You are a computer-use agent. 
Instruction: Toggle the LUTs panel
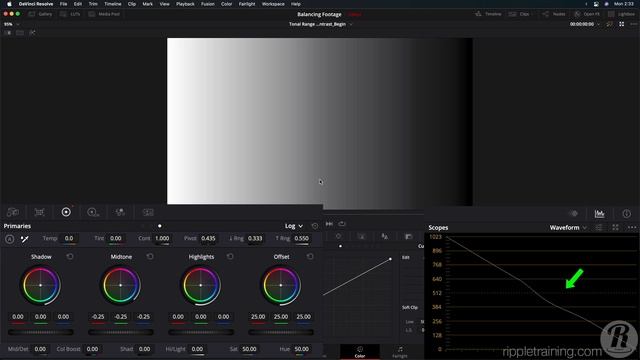point(70,14)
